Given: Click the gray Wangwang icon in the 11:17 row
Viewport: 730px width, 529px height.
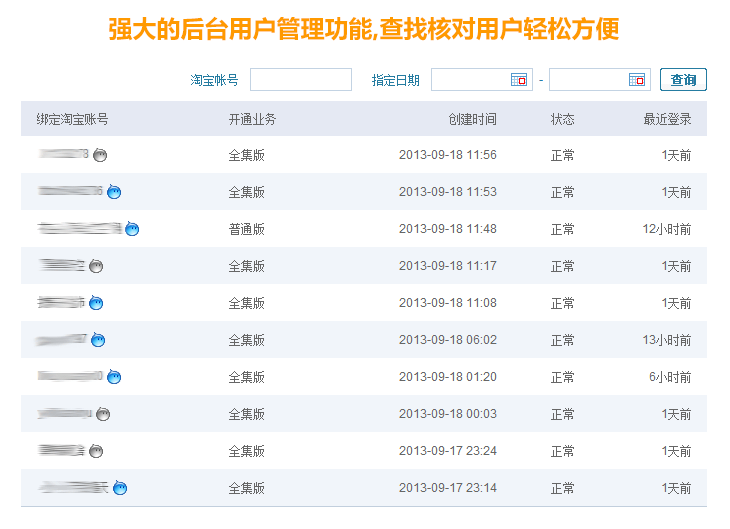Looking at the screenshot, I should 96,266.
